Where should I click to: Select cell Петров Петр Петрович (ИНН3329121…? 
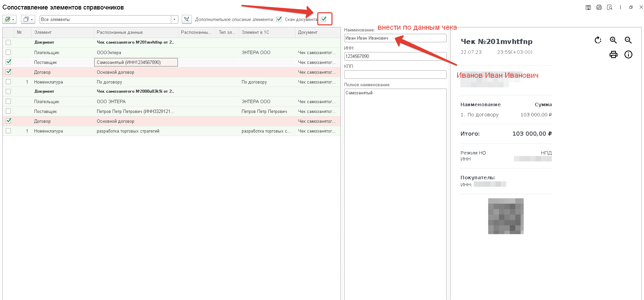pos(136,111)
